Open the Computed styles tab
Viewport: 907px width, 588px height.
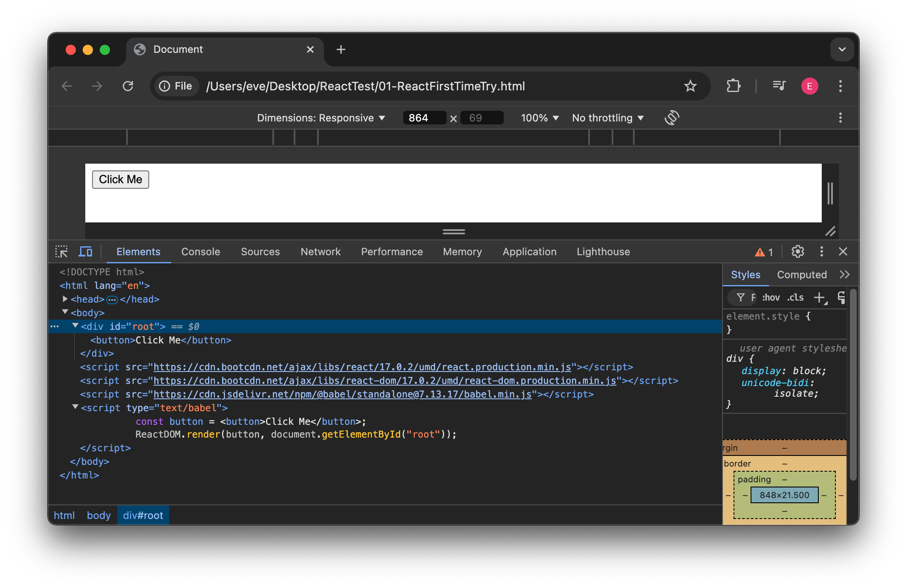[x=802, y=274]
